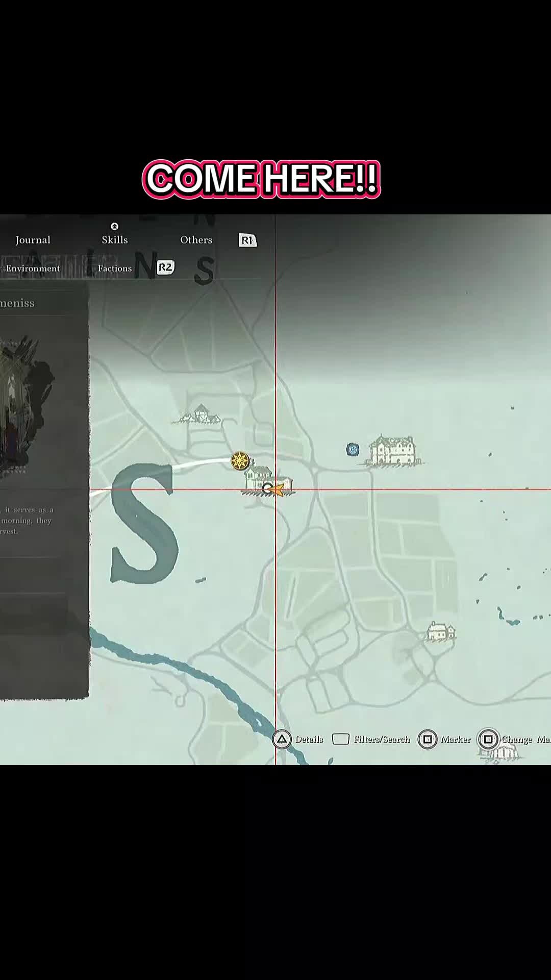Select the orange player arrow marker
The width and height of the screenshot is (551, 980).
coord(277,490)
